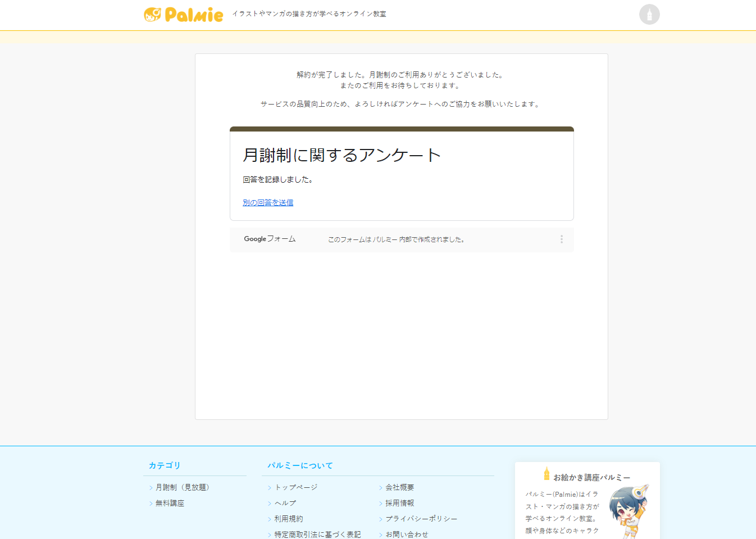
Task: Open the 会社概要 footer link
Action: tap(400, 487)
